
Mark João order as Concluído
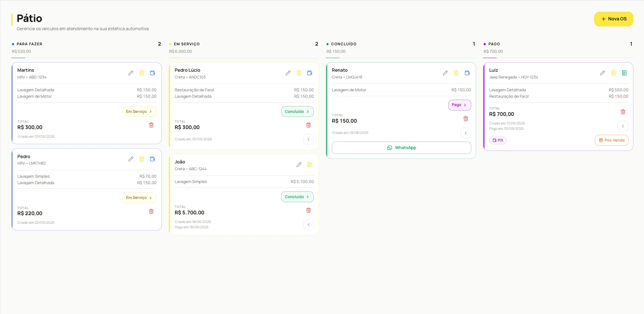297,197
